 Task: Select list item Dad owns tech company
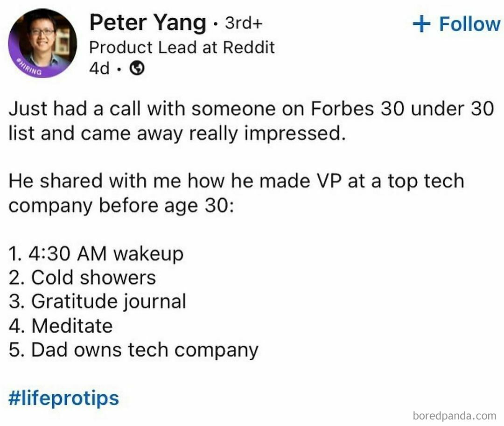(133, 350)
